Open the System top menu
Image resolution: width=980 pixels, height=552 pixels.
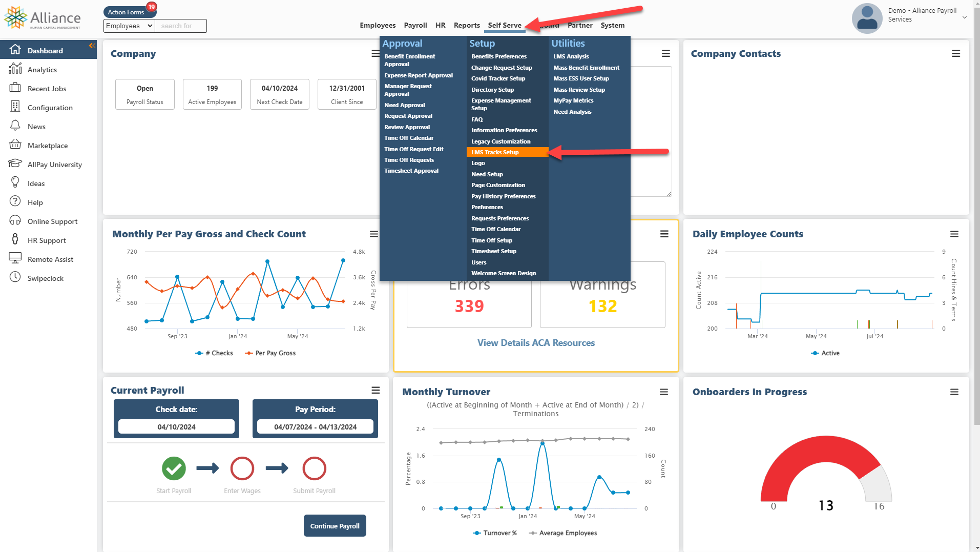pyautogui.click(x=613, y=25)
